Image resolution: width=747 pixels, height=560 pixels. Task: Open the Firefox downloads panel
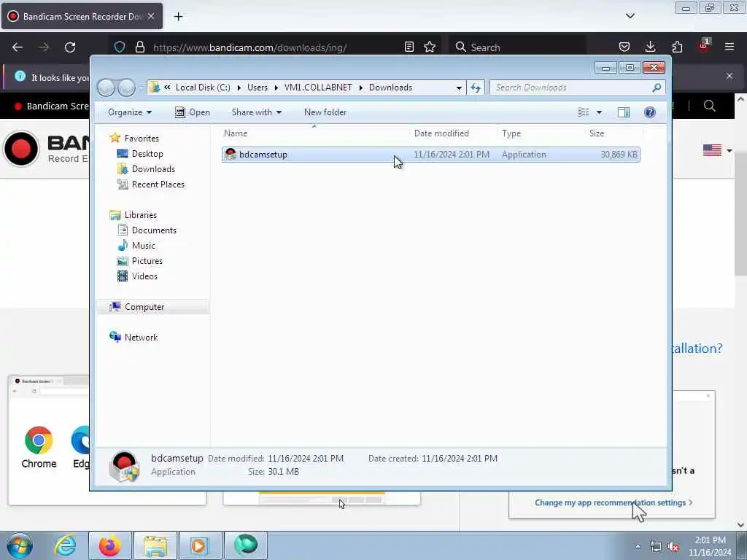coord(650,47)
